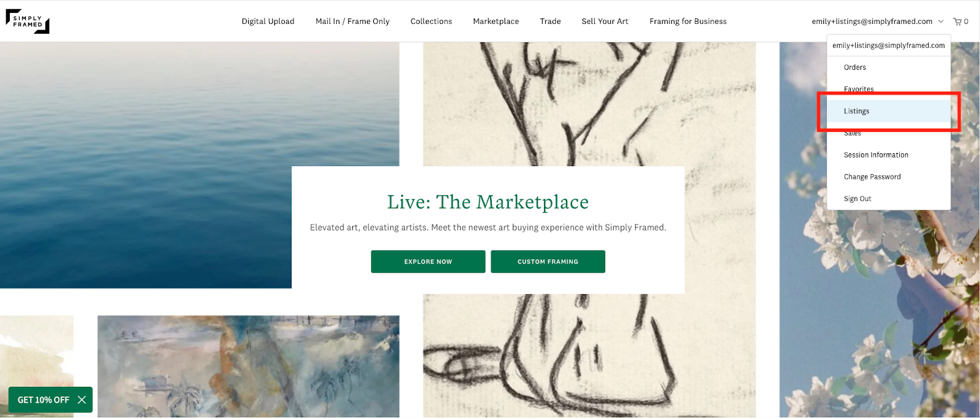Image resolution: width=980 pixels, height=418 pixels.
Task: Sign Out from the account menu
Action: coord(889,199)
